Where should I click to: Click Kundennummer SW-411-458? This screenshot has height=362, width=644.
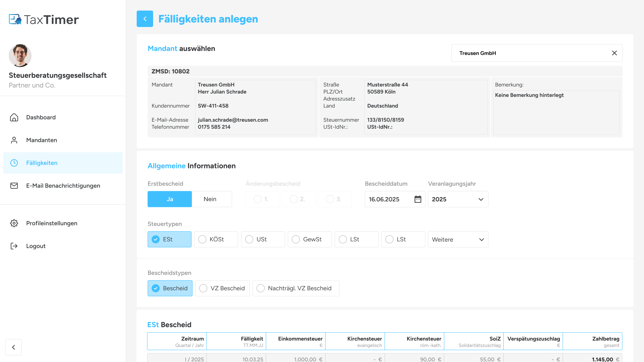point(213,106)
